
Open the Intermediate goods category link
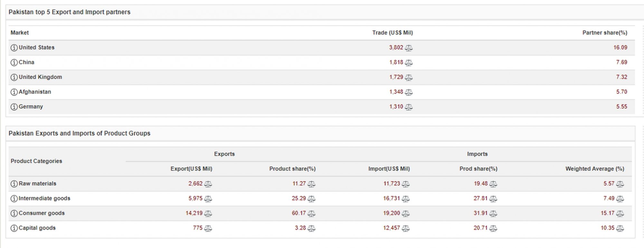(44, 198)
